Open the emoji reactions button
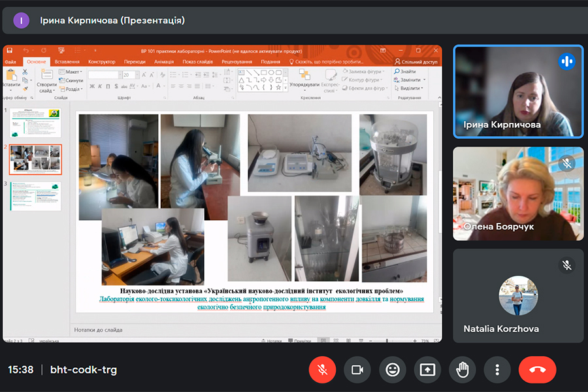The image size is (588, 392). (393, 370)
